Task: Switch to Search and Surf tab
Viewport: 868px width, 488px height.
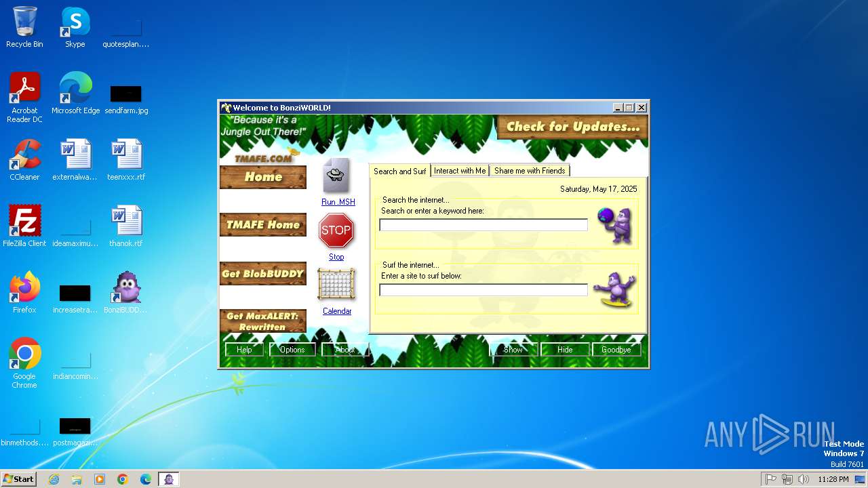Action: coord(400,171)
